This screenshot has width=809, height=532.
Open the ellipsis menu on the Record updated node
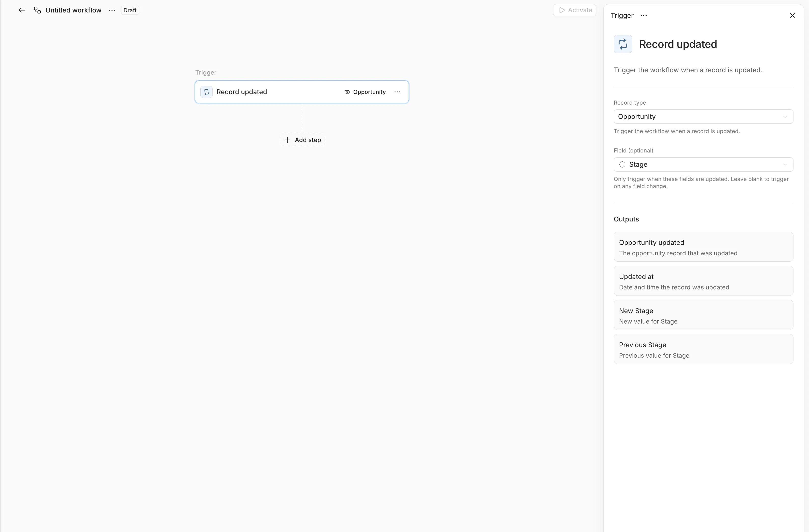(397, 91)
